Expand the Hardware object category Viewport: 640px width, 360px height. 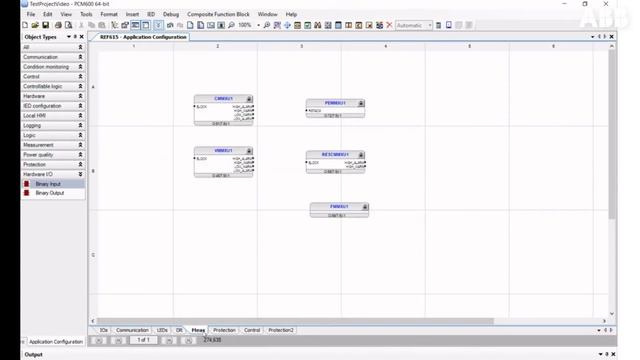[x=53, y=96]
